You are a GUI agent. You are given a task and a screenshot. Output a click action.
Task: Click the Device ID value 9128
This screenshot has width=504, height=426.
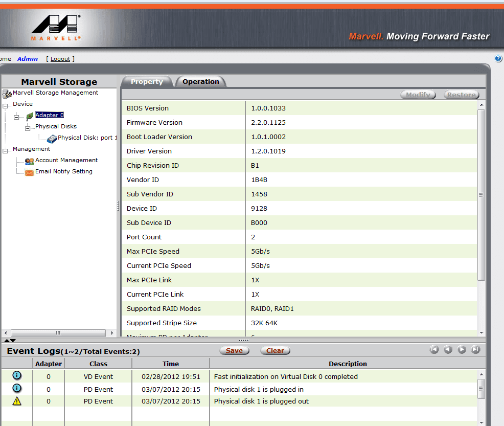point(259,208)
